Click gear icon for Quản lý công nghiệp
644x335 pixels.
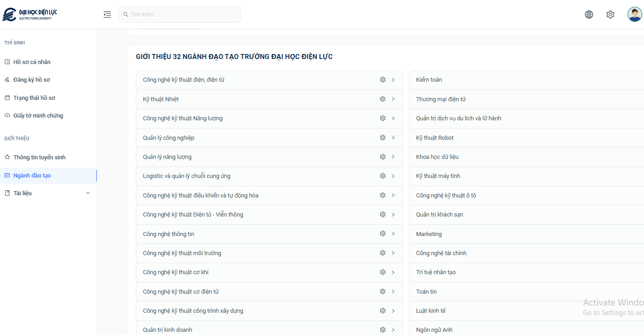pyautogui.click(x=383, y=138)
